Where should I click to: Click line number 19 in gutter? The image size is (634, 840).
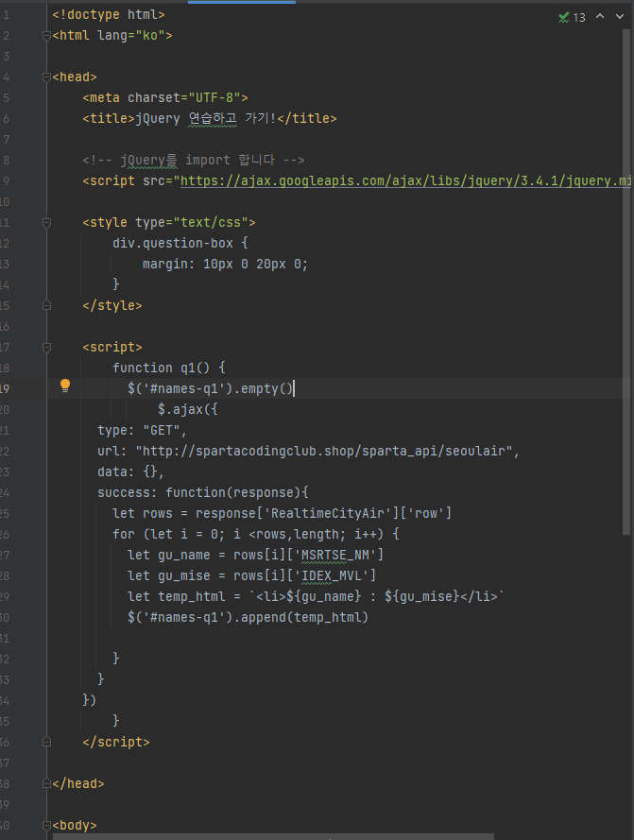(x=5, y=389)
